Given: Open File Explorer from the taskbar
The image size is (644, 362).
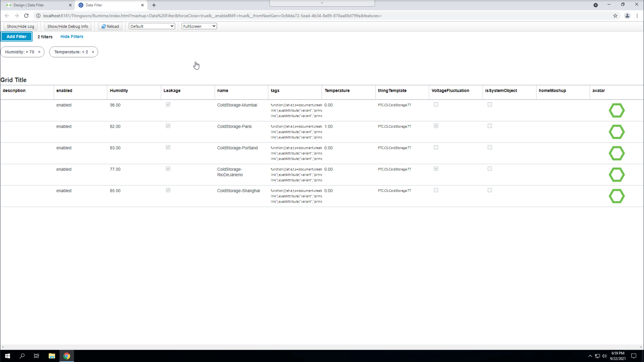Looking at the screenshot, I should 52,356.
